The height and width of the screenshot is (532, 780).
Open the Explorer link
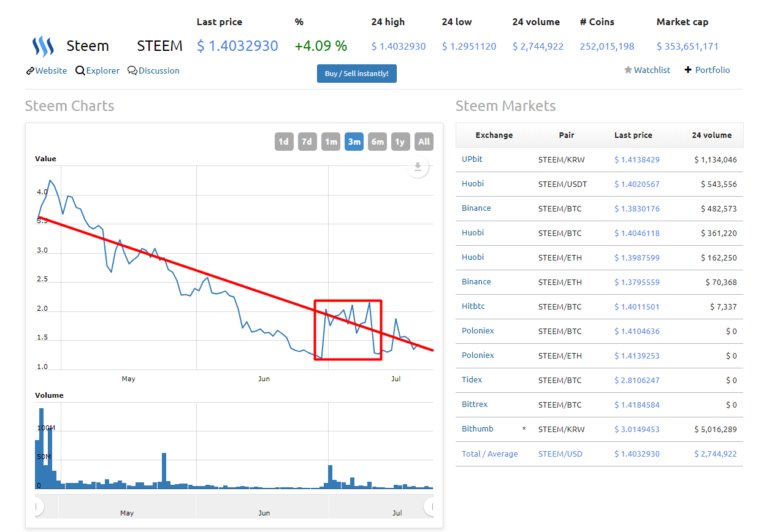click(102, 70)
